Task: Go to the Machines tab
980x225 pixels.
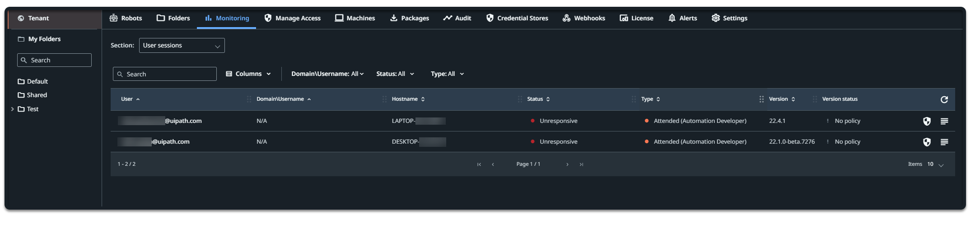Action: [x=355, y=18]
